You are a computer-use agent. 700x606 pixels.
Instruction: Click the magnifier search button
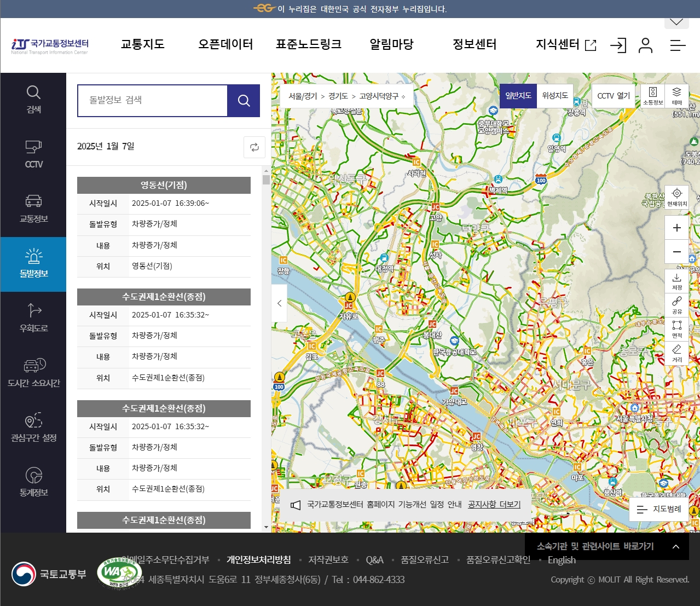click(x=244, y=101)
